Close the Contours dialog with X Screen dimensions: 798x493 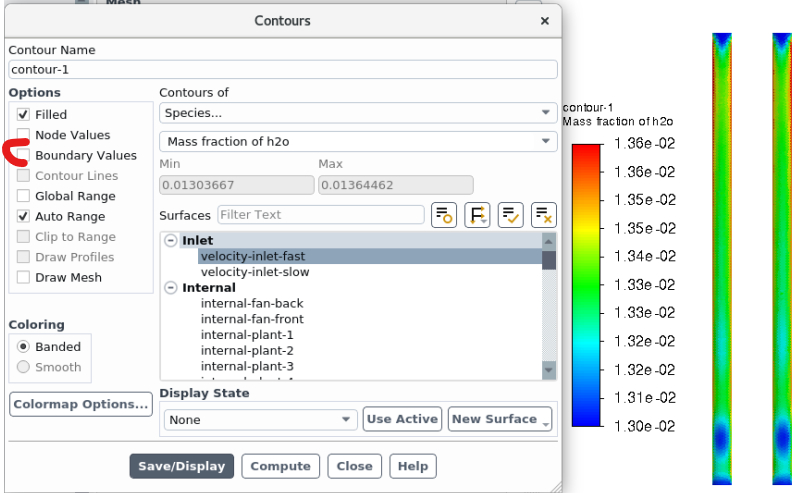click(544, 20)
